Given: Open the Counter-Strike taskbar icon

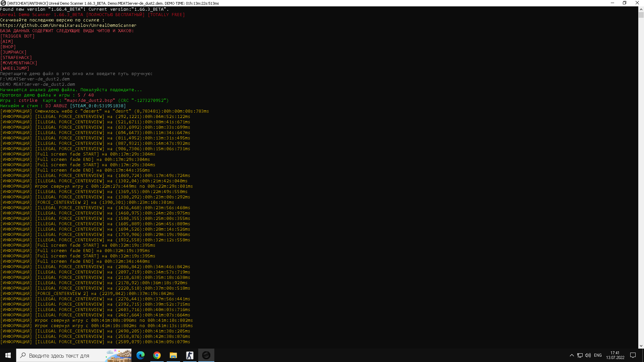Looking at the screenshot, I should (190, 355).
